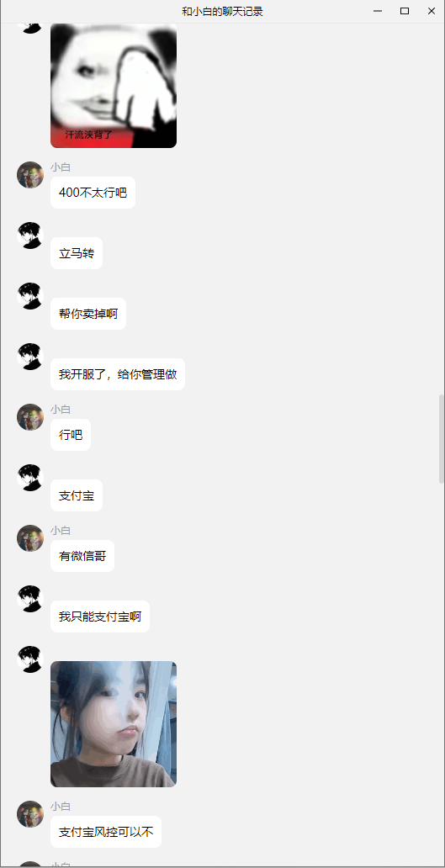The width and height of the screenshot is (445, 868).
Task: Close the 和小白的聊天记录 window
Action: click(x=432, y=11)
